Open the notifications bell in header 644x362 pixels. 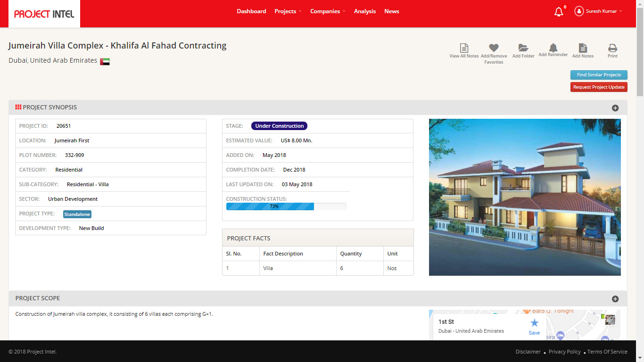pyautogui.click(x=559, y=12)
